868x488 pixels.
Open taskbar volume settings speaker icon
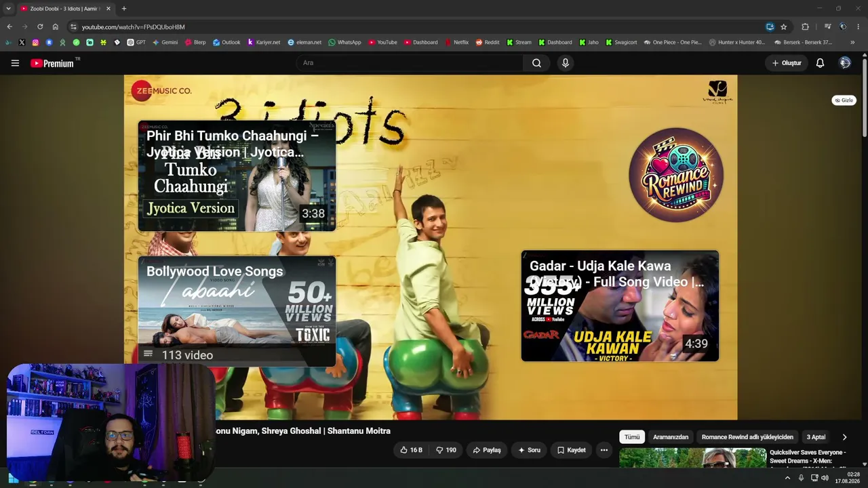825,478
